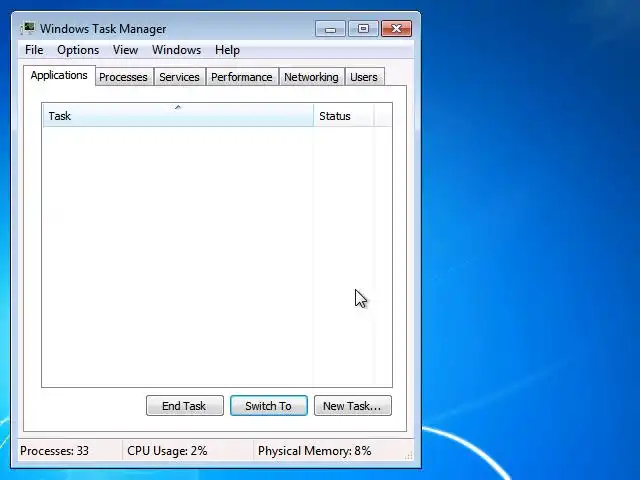Sort by the Task column header

(178, 116)
